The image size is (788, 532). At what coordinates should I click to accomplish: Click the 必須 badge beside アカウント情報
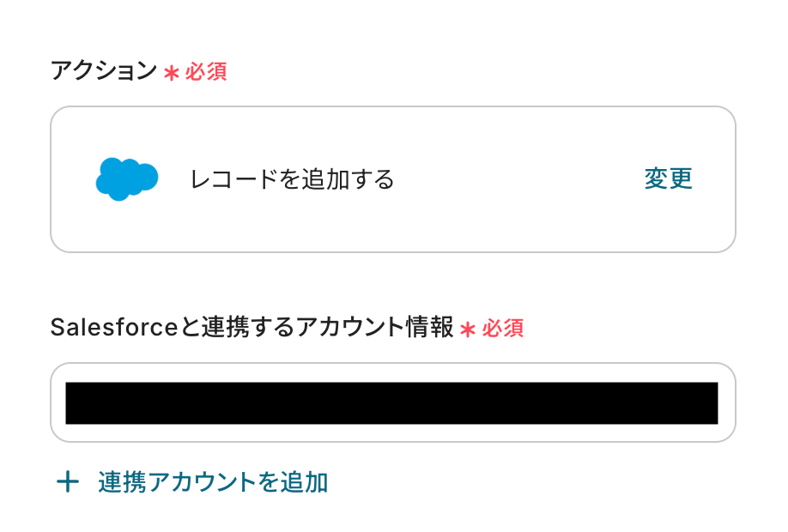click(503, 329)
